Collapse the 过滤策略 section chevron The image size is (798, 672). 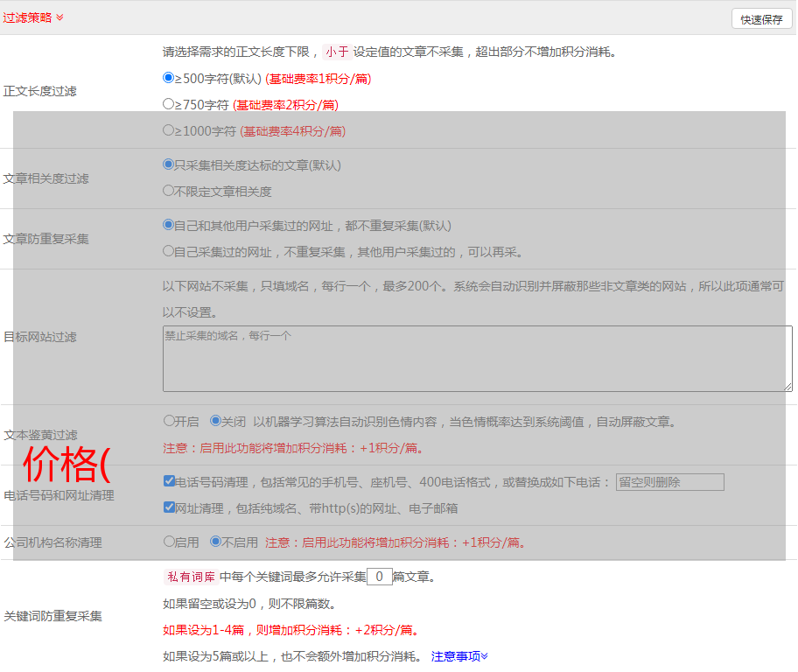click(59, 17)
